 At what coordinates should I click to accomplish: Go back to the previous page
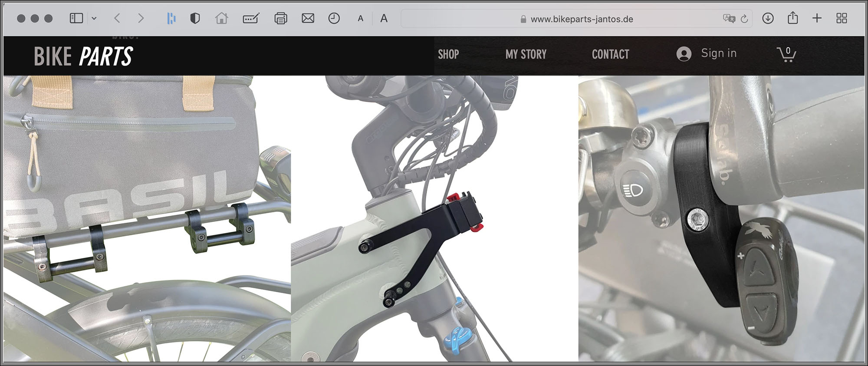[x=117, y=18]
